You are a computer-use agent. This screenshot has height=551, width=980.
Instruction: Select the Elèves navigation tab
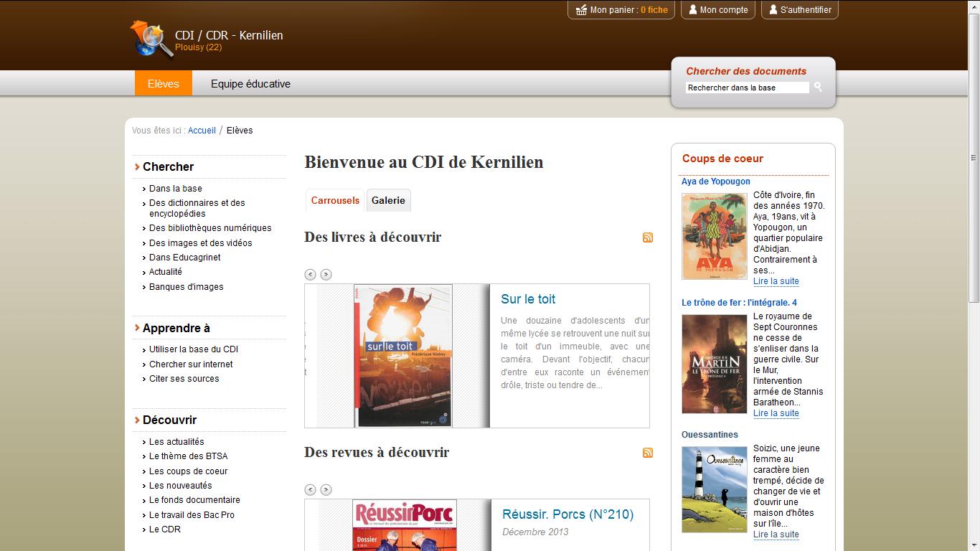coord(164,83)
